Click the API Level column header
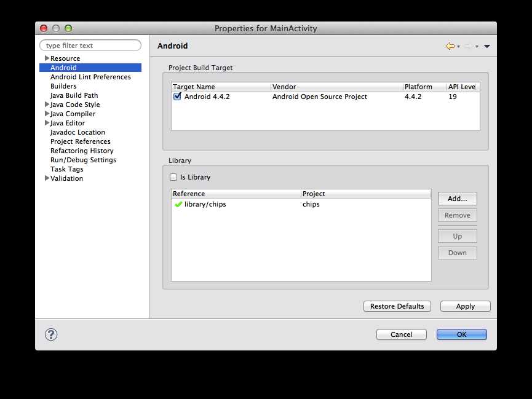This screenshot has width=532, height=399. pos(462,87)
